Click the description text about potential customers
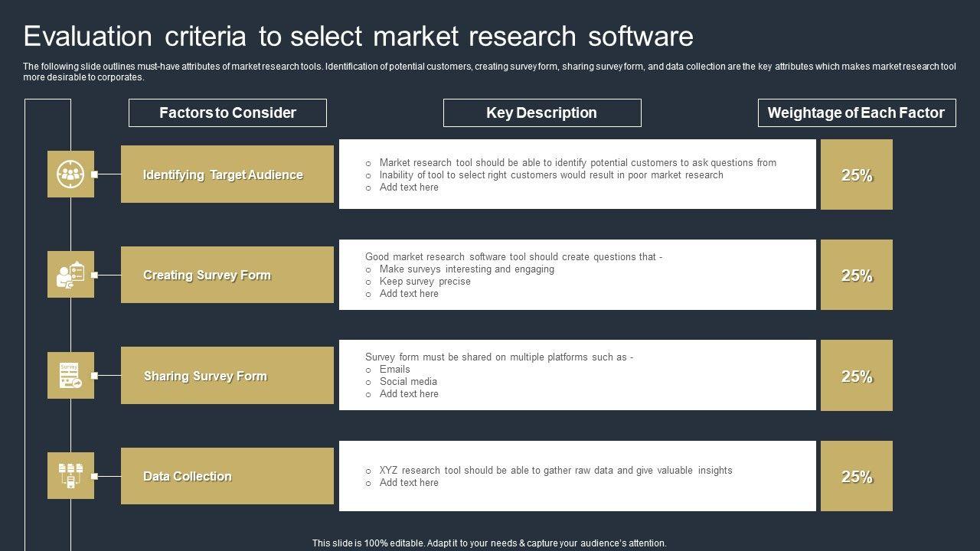980x551 pixels. click(577, 163)
